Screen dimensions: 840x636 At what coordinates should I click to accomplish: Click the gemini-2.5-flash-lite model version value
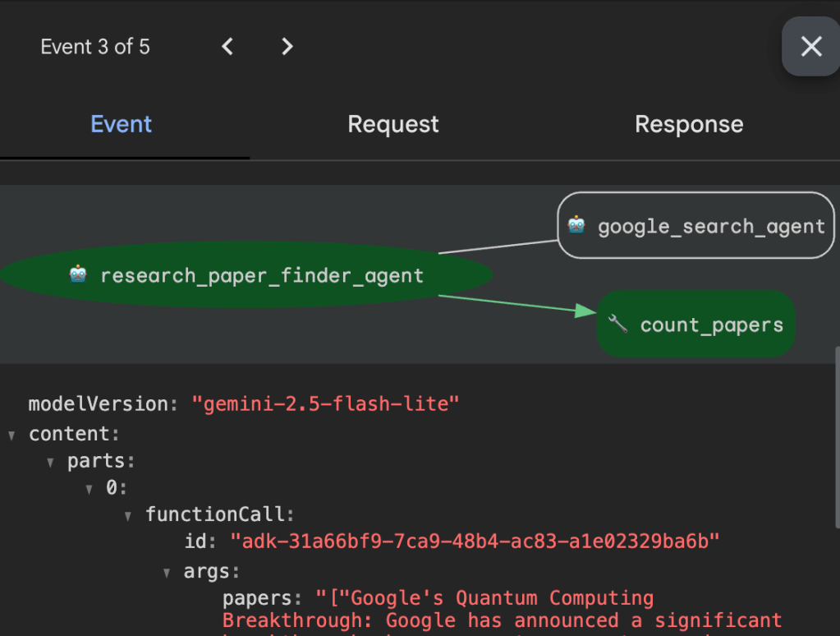coord(325,404)
